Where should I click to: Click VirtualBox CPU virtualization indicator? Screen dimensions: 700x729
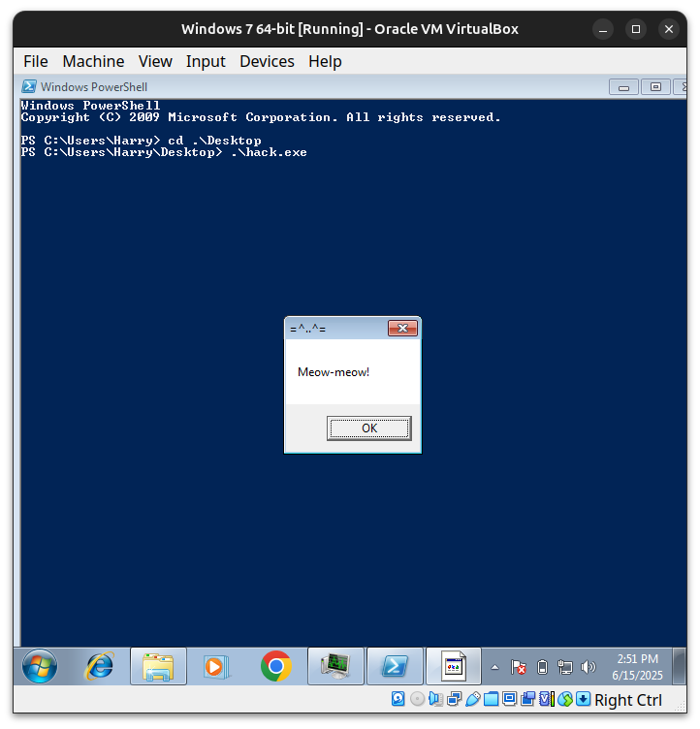547,699
